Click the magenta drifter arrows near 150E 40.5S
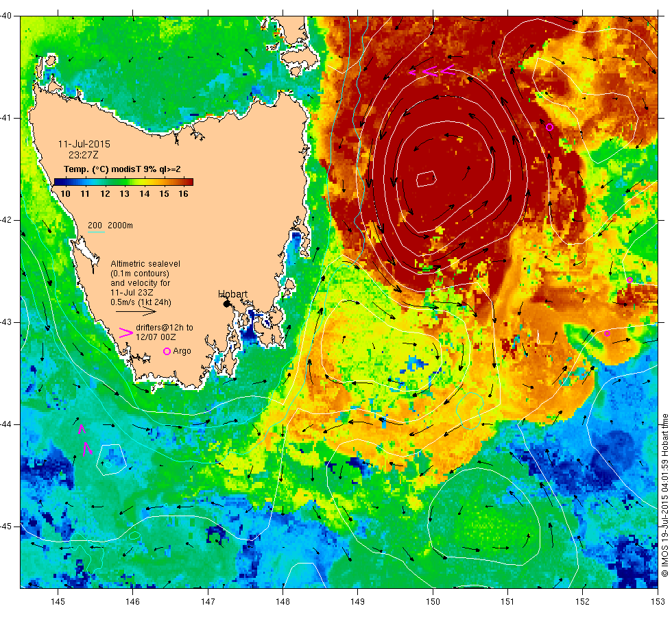Viewport: 672px width, 617px height. (x=432, y=70)
